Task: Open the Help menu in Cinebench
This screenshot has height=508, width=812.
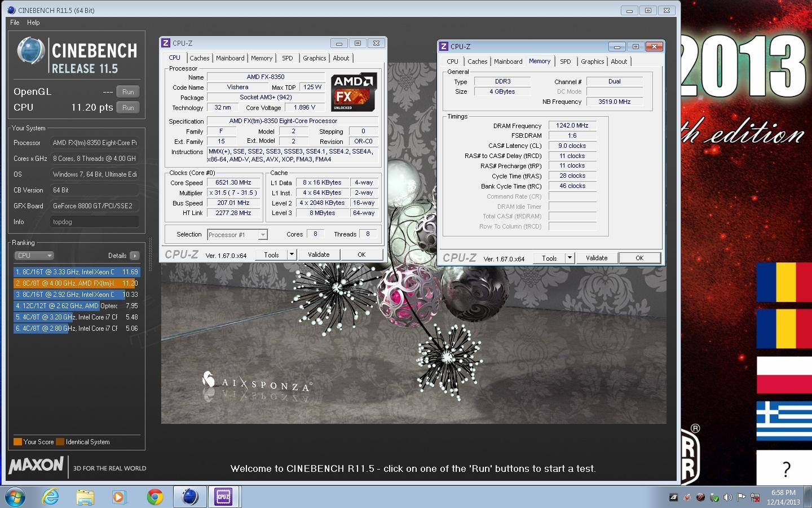Action: coord(33,23)
